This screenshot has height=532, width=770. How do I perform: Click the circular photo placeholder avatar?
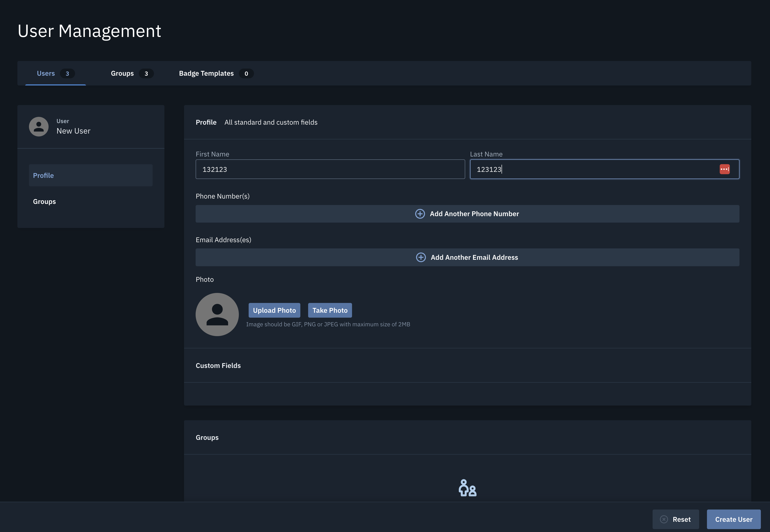point(217,314)
